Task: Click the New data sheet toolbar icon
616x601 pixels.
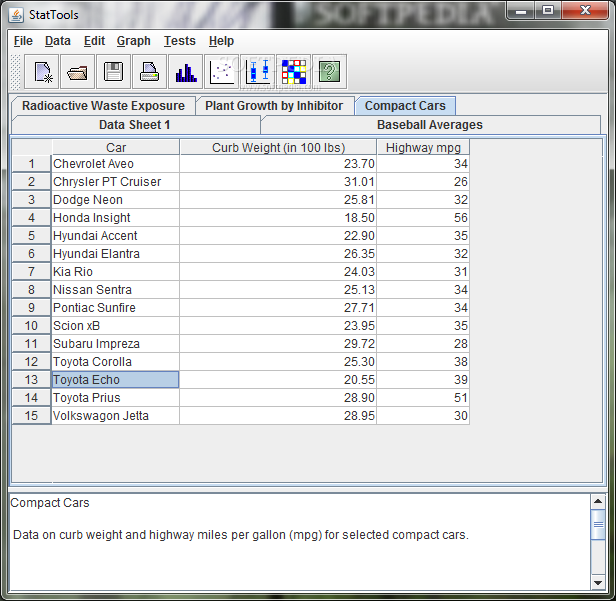Action: point(42,72)
